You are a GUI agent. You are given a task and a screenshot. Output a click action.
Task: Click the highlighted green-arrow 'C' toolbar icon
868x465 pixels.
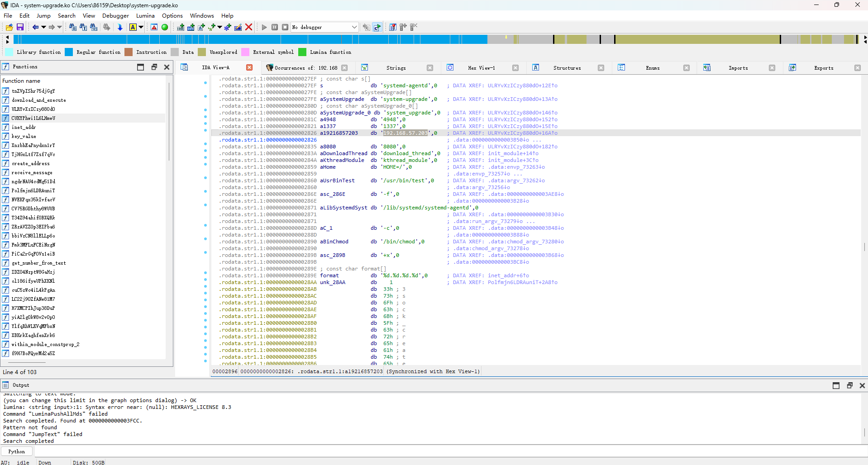point(377,27)
